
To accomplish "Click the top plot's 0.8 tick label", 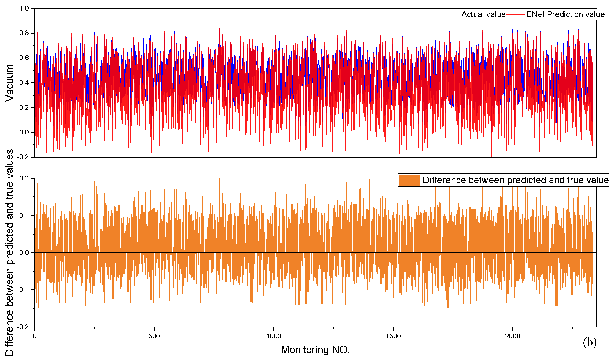I will [x=24, y=33].
